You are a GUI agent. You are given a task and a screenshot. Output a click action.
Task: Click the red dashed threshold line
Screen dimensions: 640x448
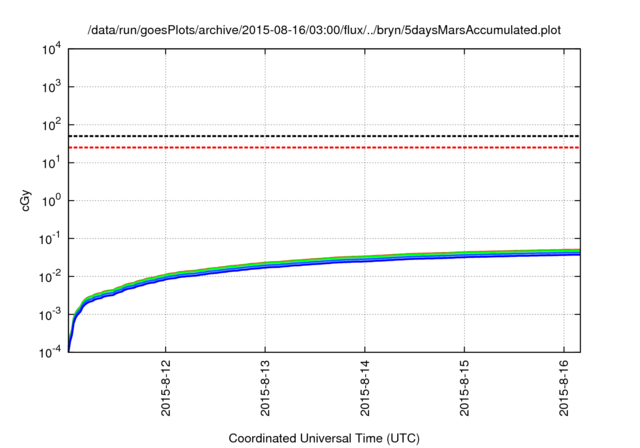pos(324,147)
